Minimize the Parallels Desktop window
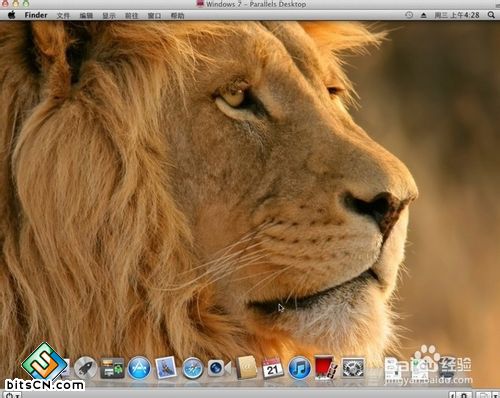 (x=16, y=4)
